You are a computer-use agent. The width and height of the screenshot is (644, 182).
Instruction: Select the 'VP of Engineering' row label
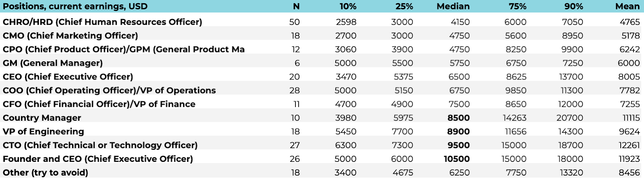[x=43, y=132]
